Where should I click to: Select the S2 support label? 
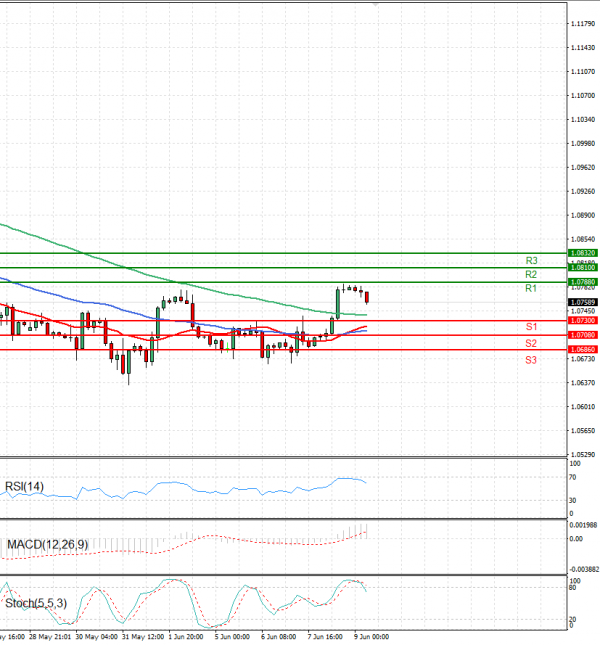point(531,343)
